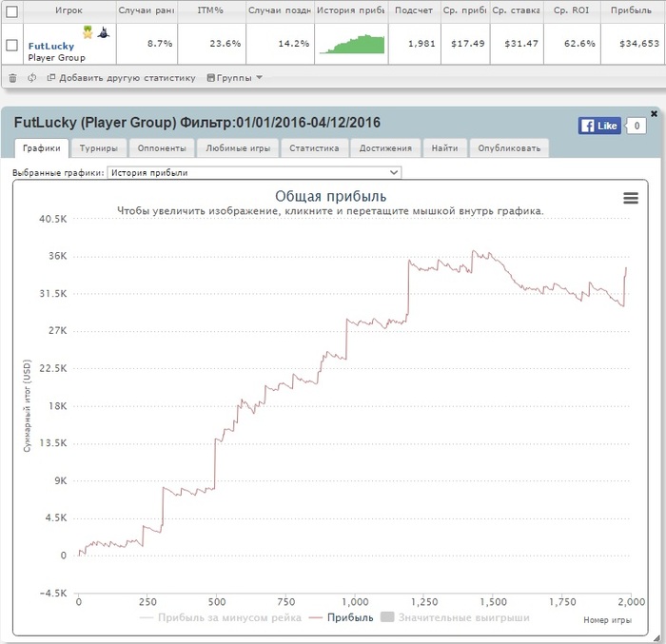Screen dimensions: 666x644
Task: Delete selected rows with trash icon
Action: (x=12, y=78)
